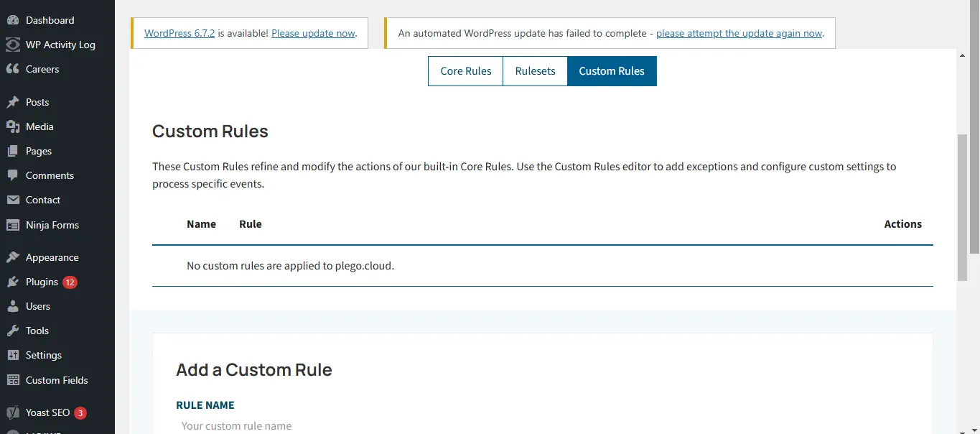Click the Posts pushpin icon
The height and width of the screenshot is (434, 980).
coord(13,102)
